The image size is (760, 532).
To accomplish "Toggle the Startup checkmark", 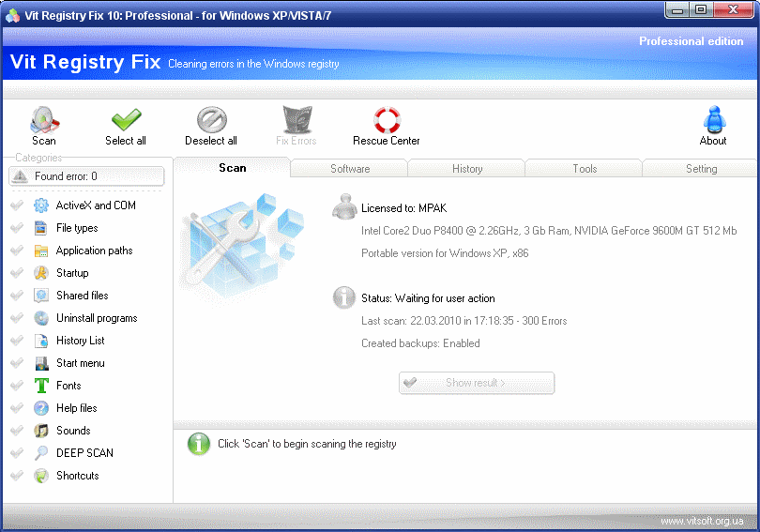I will pos(17,273).
